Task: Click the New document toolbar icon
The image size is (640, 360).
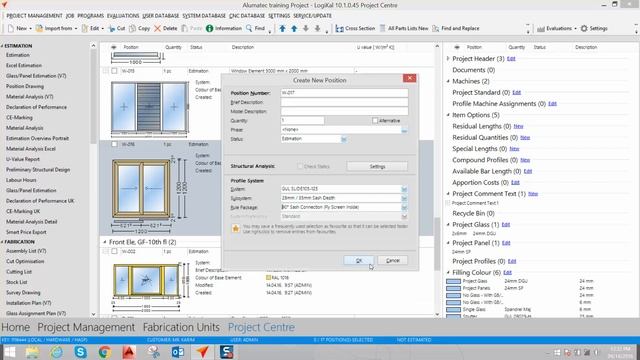Action: click(11, 28)
